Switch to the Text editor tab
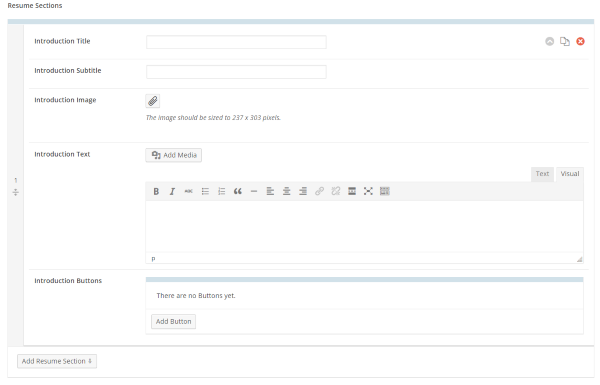This screenshot has width=600, height=385. pyautogui.click(x=542, y=174)
